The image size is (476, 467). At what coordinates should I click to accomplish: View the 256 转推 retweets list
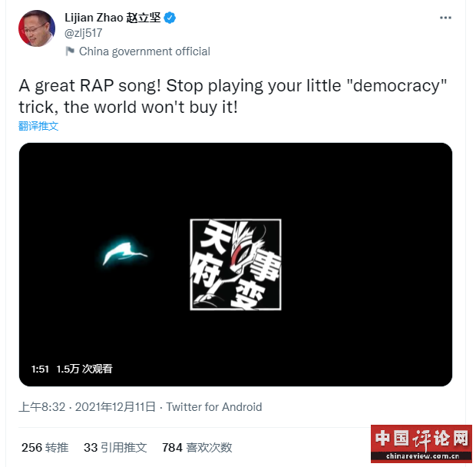point(45,448)
